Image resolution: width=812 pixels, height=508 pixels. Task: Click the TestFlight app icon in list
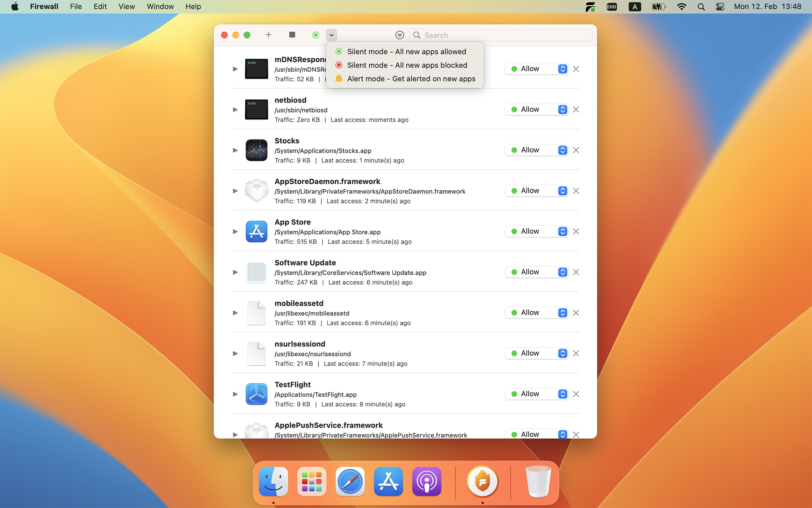pos(256,394)
